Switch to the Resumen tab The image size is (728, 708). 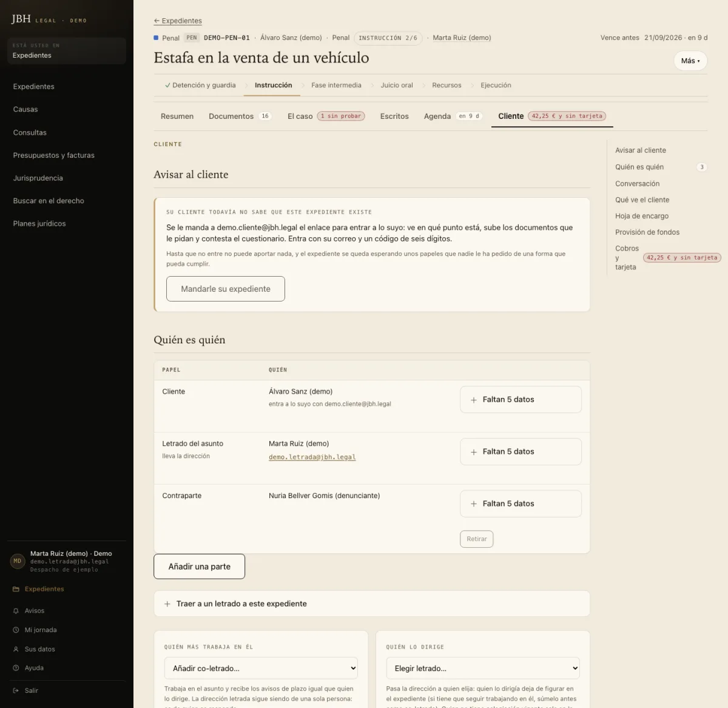click(x=177, y=116)
